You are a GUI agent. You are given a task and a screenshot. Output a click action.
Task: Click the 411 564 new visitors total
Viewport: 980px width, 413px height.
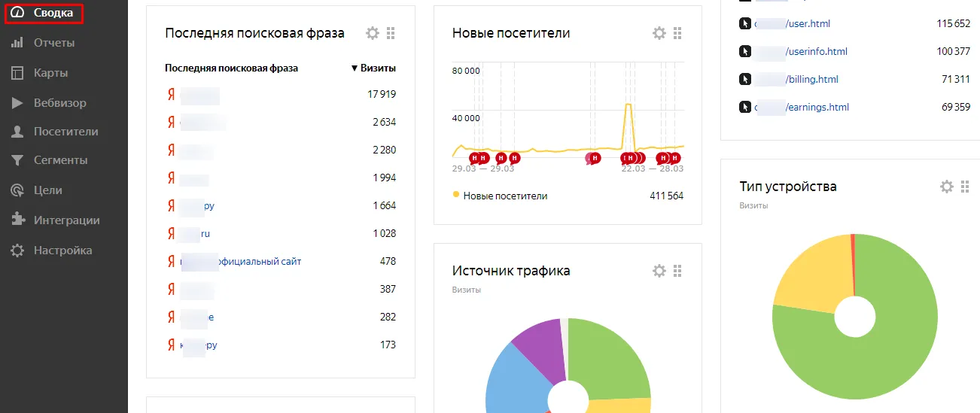coord(666,196)
